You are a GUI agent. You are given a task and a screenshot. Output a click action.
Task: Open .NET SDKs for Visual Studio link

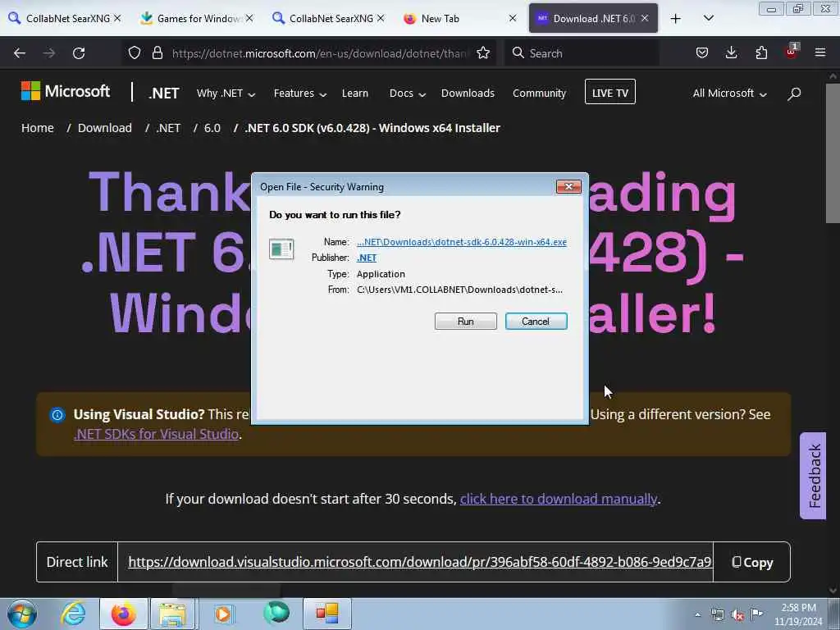(156, 434)
